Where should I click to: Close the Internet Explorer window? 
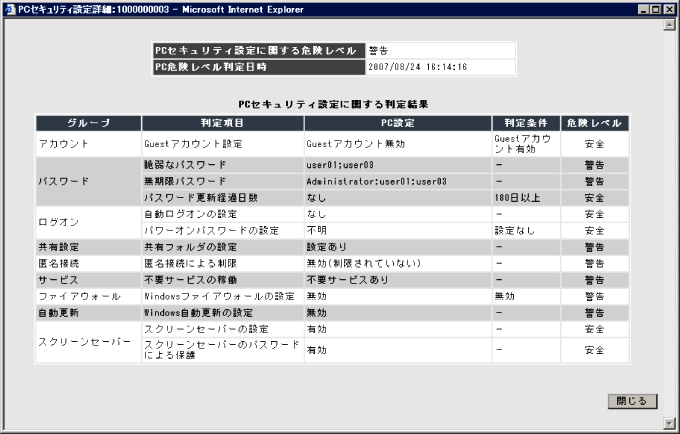click(x=669, y=9)
